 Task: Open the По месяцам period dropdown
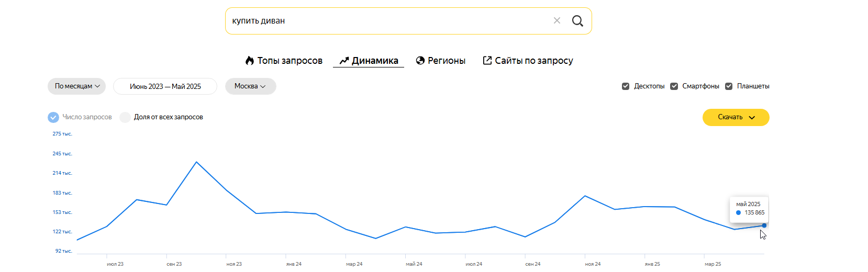click(x=76, y=86)
